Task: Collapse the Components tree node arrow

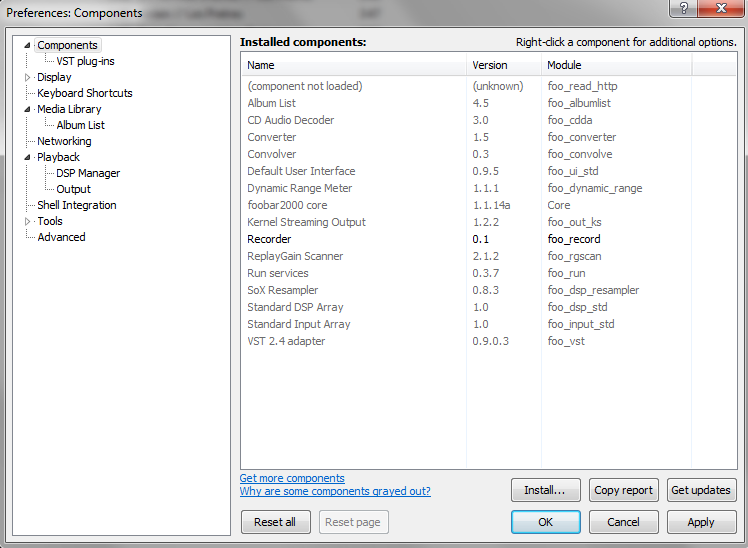Action: (27, 45)
